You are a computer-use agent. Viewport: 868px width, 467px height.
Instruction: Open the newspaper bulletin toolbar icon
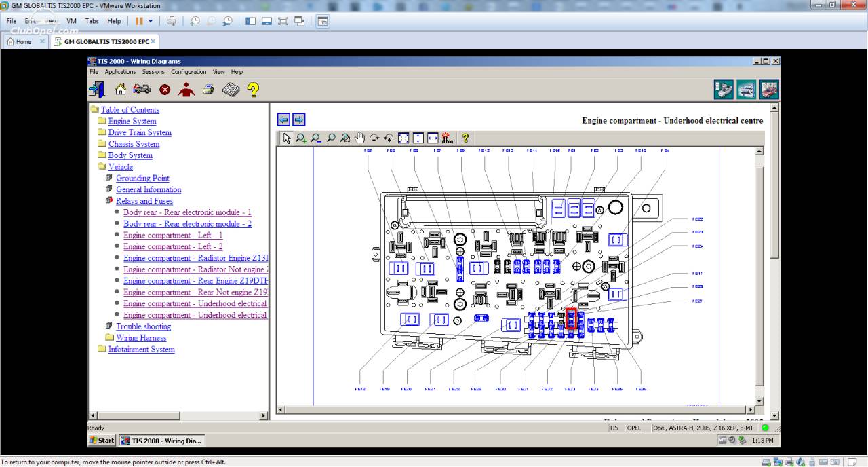(x=231, y=90)
